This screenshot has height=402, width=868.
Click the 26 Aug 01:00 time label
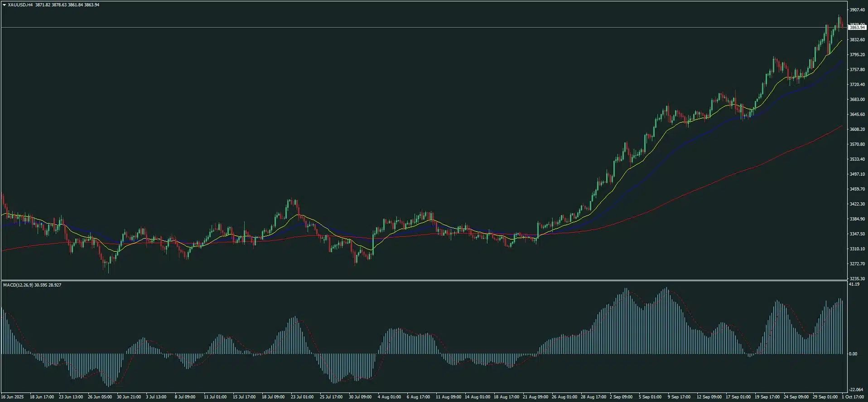coord(564,397)
